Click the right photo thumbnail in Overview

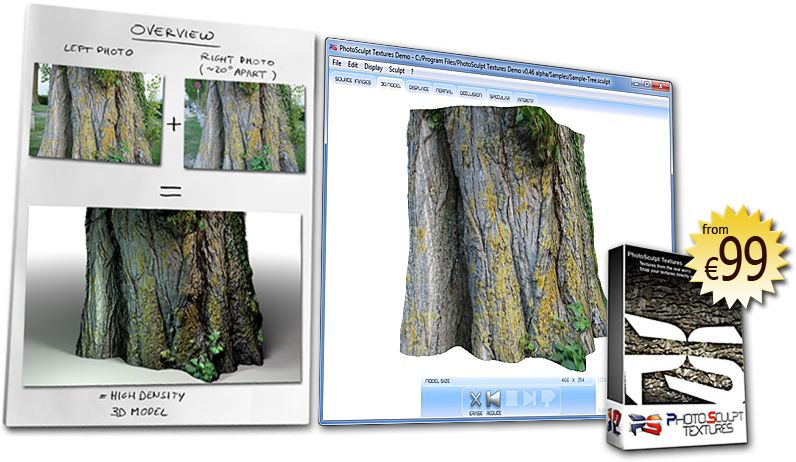click(x=244, y=125)
